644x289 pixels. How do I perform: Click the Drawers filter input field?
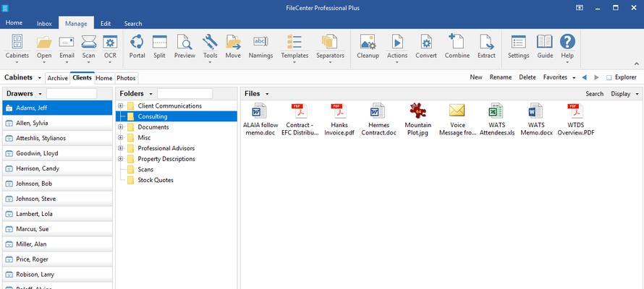coord(72,93)
